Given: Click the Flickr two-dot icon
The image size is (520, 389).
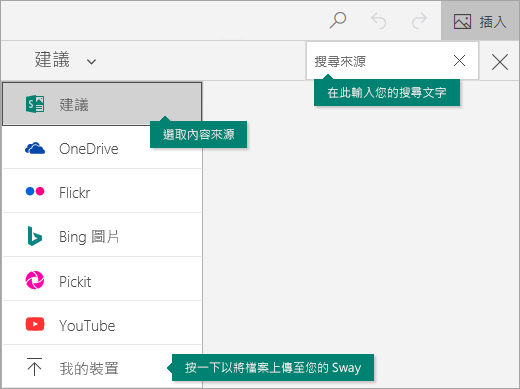Looking at the screenshot, I should (35, 191).
